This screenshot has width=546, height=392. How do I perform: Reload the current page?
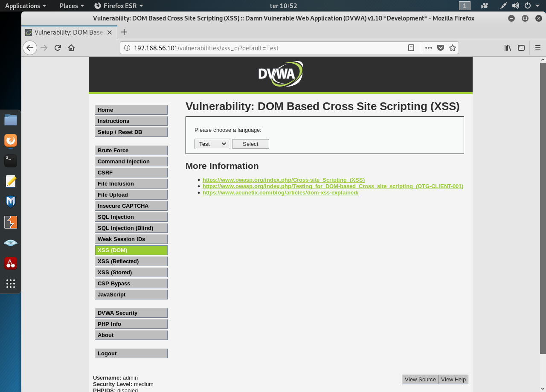click(x=58, y=48)
